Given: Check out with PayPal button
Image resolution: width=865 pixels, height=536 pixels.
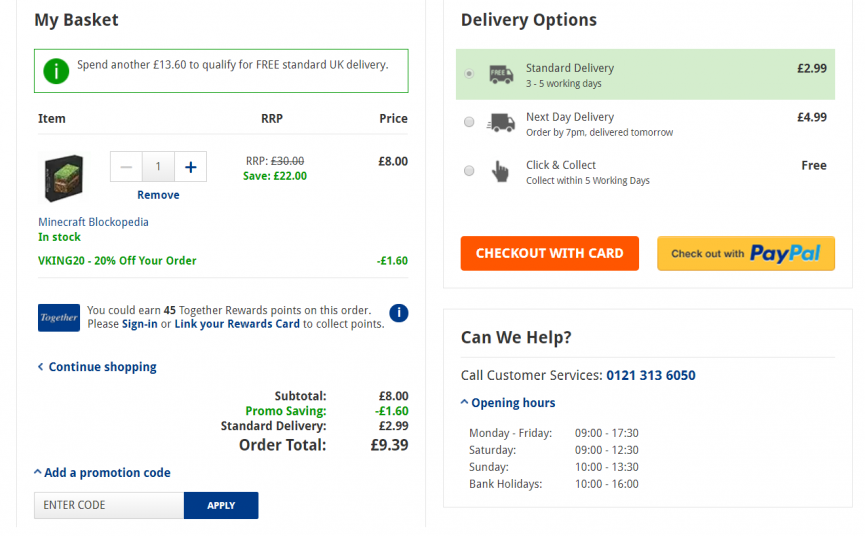Looking at the screenshot, I should [746, 253].
